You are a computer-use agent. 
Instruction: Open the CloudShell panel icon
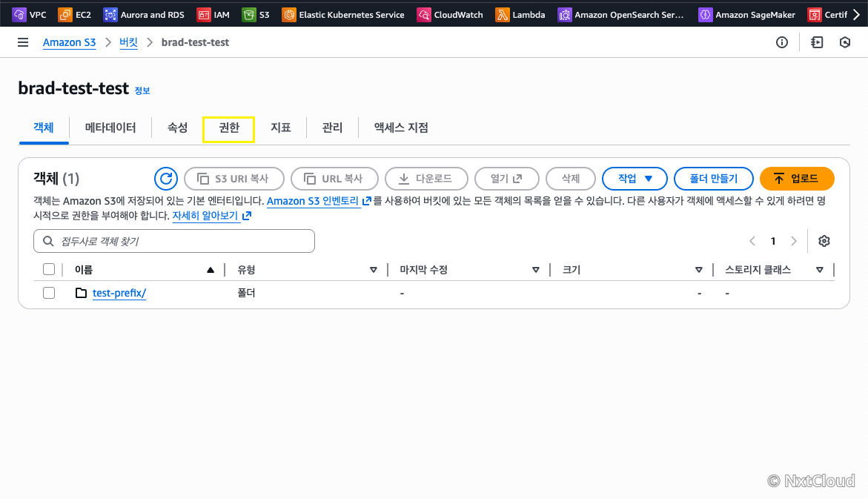point(817,42)
